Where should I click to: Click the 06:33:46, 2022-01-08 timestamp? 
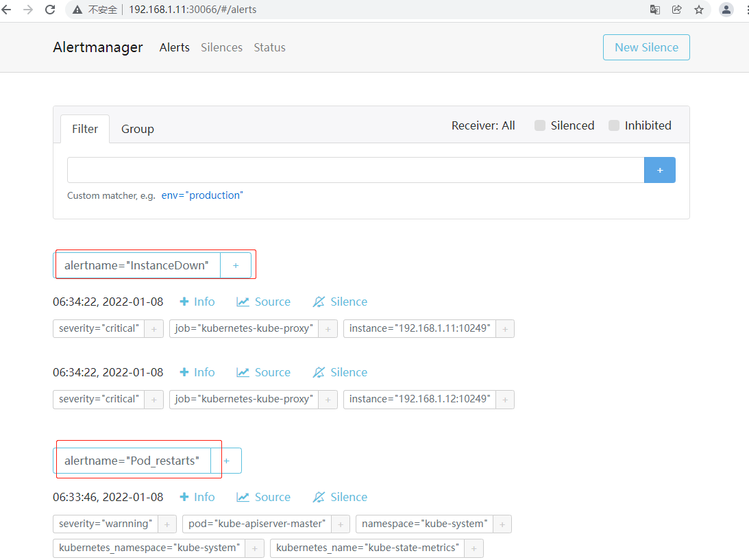pyautogui.click(x=108, y=498)
